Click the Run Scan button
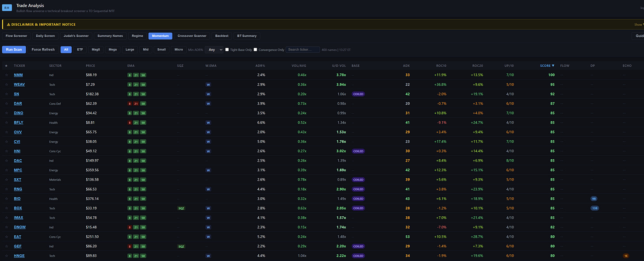The image size is (644, 261). (14, 50)
